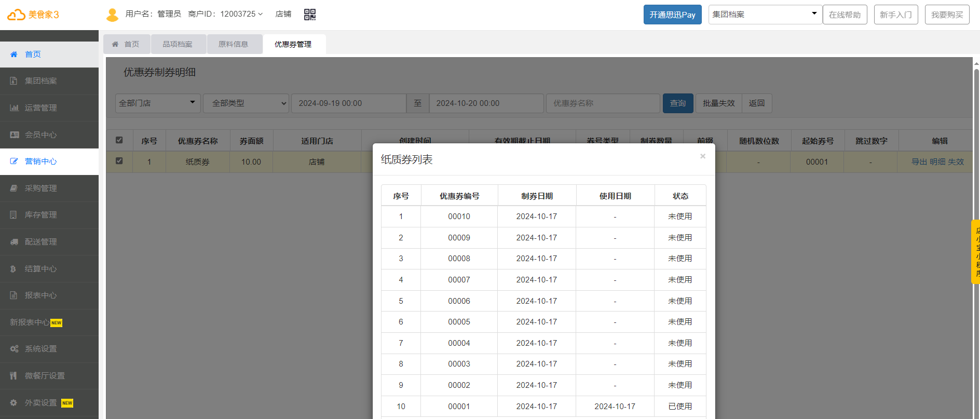Screen dimensions: 980x419
Task: Click the 结算中心 bitcoin icon
Action: click(13, 269)
